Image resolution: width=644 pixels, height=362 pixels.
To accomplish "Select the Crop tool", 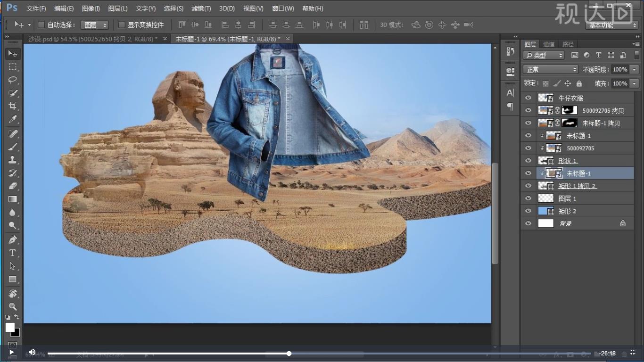I will click(x=13, y=106).
